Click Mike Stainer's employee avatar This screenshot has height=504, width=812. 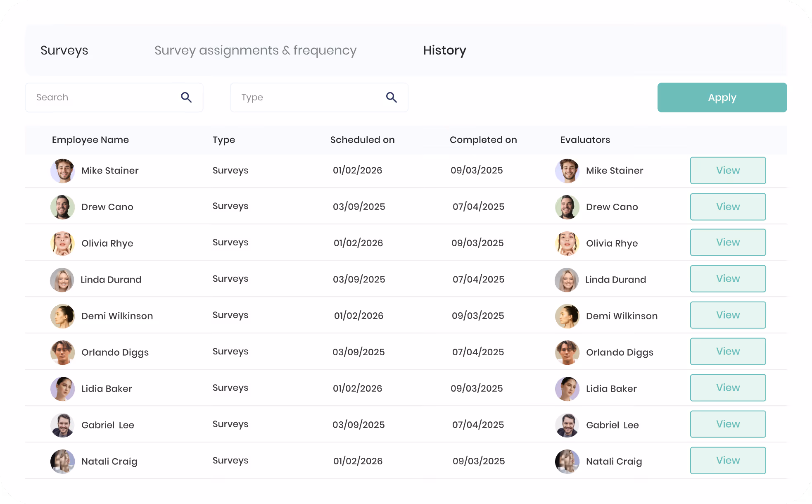[x=62, y=171]
